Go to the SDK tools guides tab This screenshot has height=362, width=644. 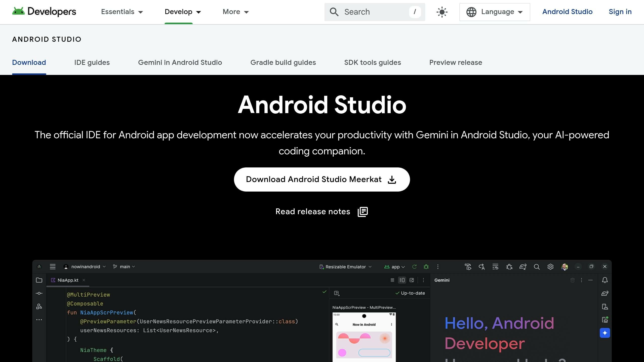373,63
